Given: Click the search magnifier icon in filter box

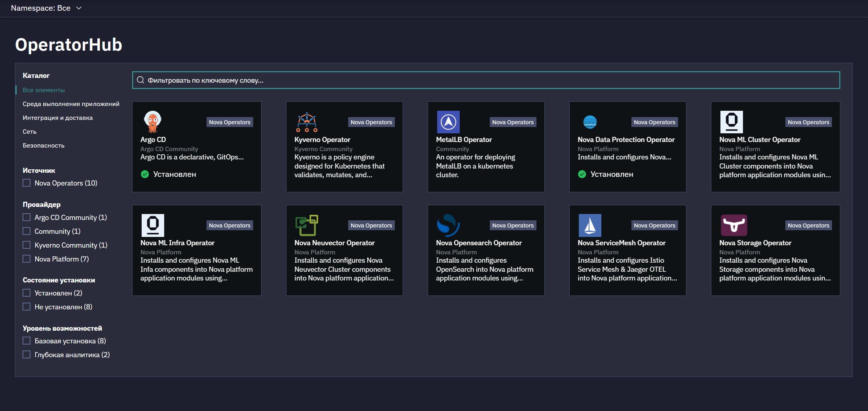Looking at the screenshot, I should [x=140, y=80].
